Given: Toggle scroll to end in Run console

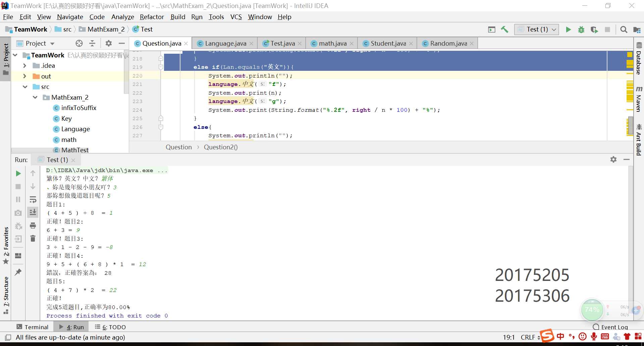Looking at the screenshot, I should (x=33, y=212).
